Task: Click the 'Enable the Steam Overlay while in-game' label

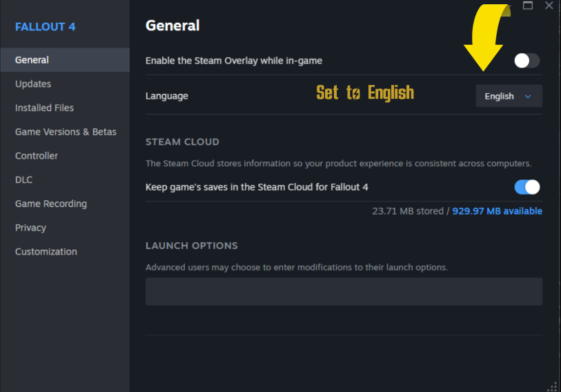Action: point(234,61)
